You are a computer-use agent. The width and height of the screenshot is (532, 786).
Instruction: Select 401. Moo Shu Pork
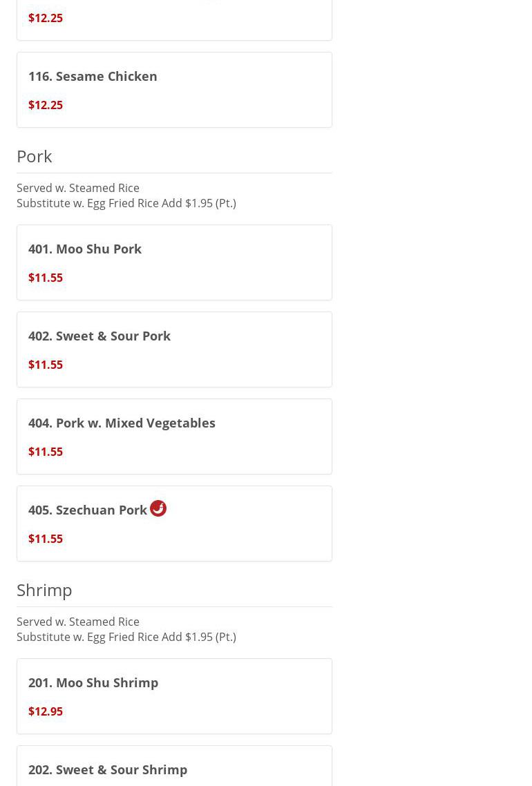point(85,249)
